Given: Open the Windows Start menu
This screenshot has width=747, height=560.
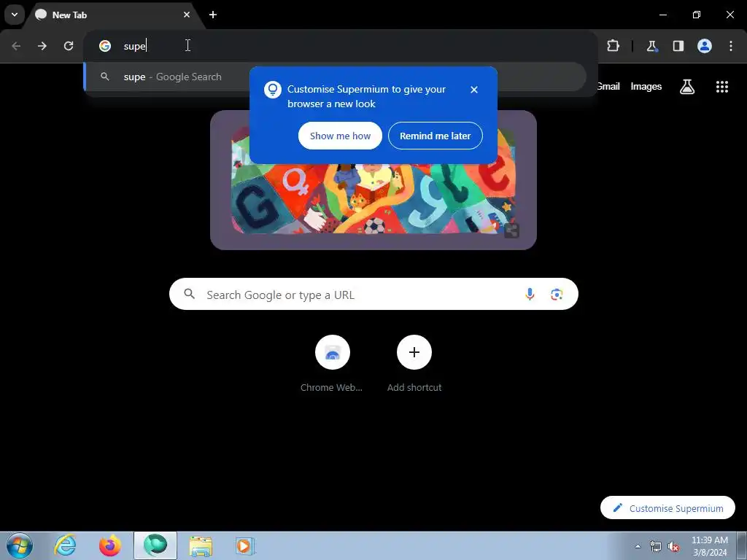Looking at the screenshot, I should pos(19,545).
